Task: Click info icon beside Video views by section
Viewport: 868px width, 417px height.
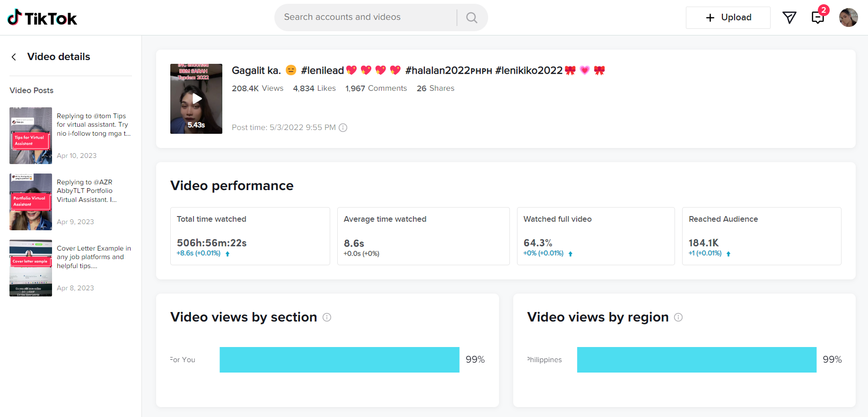Action: coord(327,317)
